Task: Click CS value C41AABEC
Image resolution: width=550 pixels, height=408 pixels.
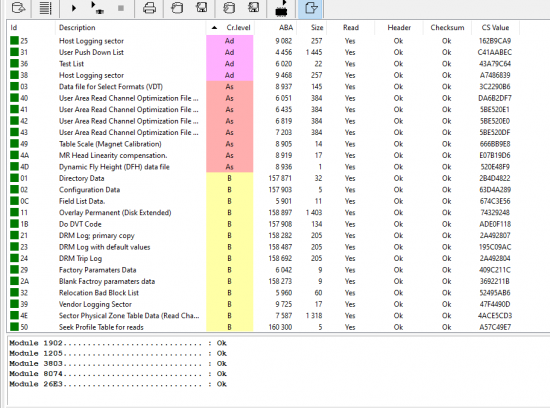Action: point(495,52)
